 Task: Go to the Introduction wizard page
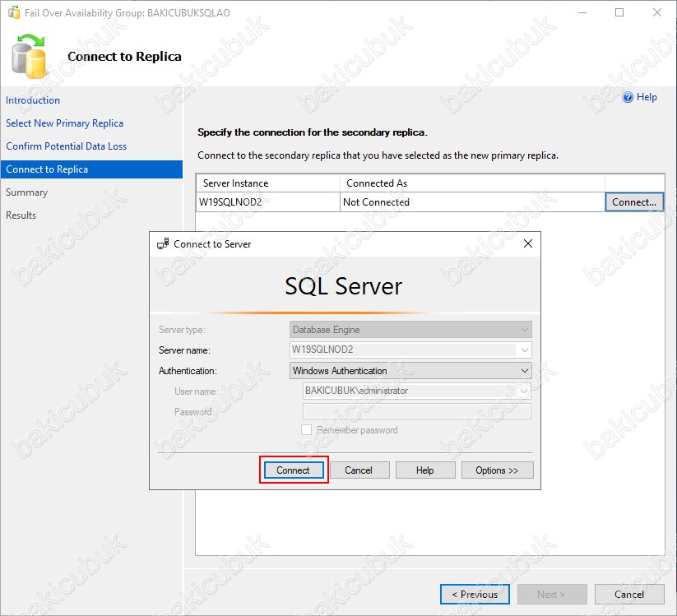[33, 100]
